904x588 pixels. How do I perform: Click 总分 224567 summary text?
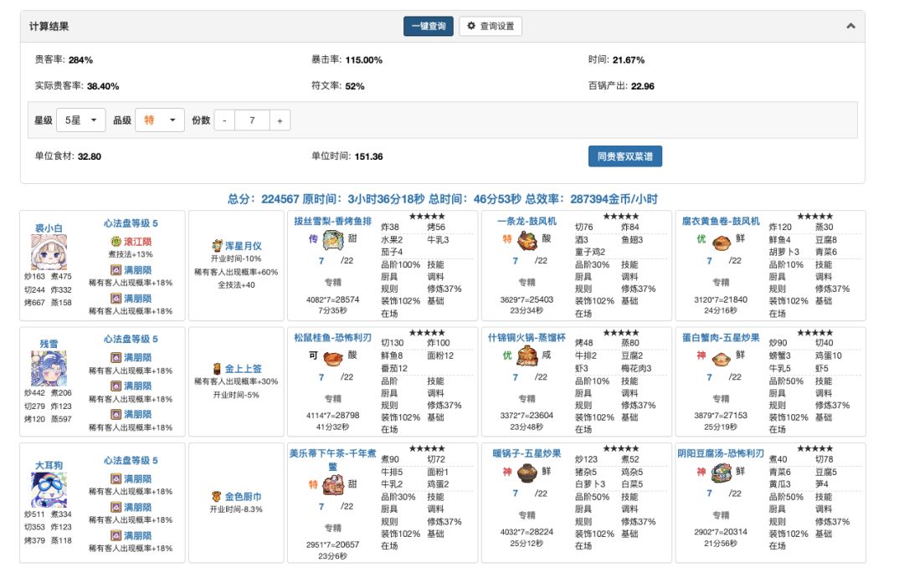click(263, 199)
